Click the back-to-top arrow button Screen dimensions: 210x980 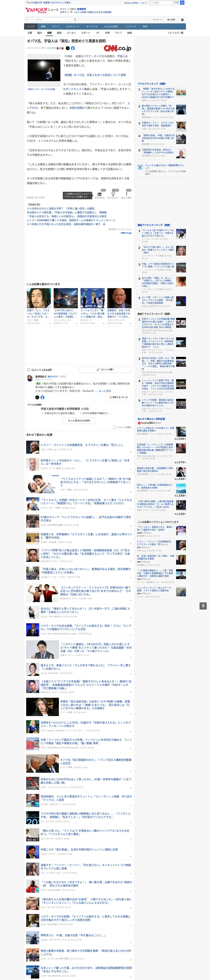coord(203,606)
